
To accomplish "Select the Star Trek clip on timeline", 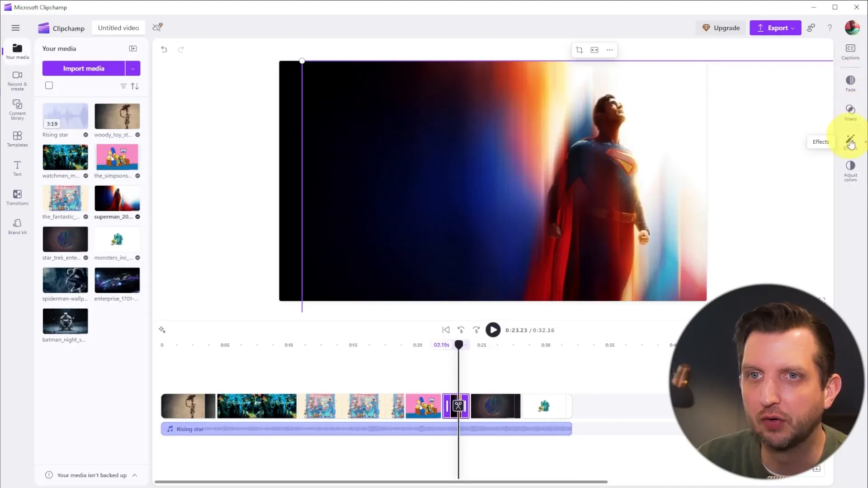I will [495, 406].
